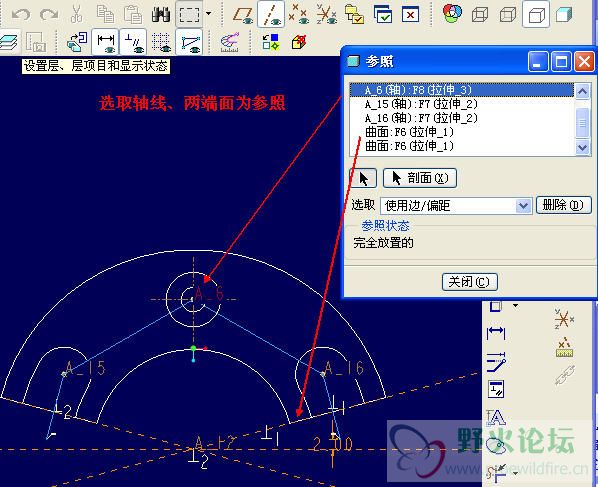Select the first 曲面:F6(拉伸_1) row
Viewport: 598px width, 487px height.
tap(461, 132)
